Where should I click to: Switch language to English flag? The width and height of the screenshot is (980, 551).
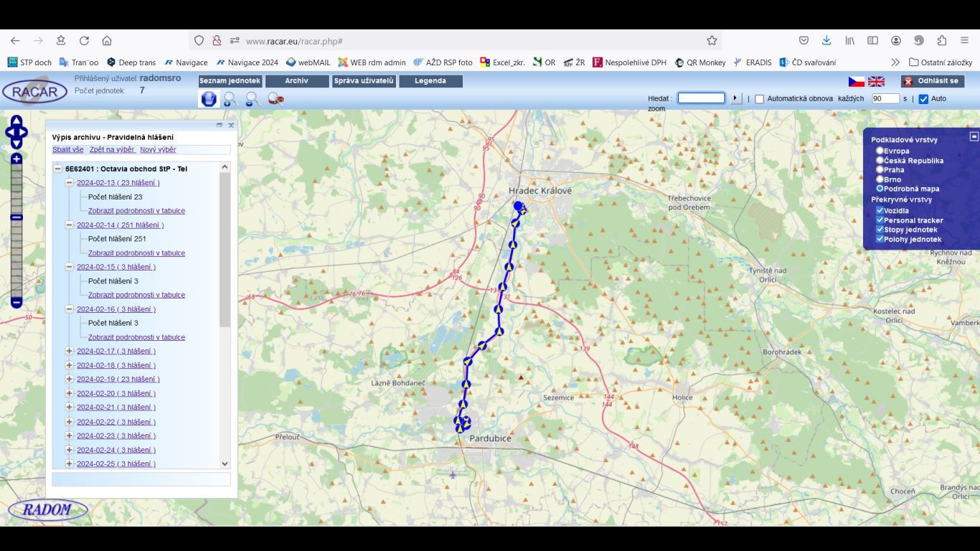pos(876,81)
